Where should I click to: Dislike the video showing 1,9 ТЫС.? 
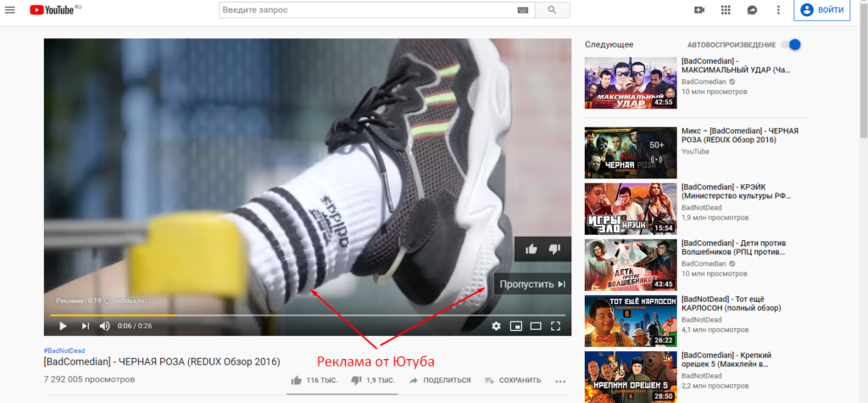pos(373,380)
